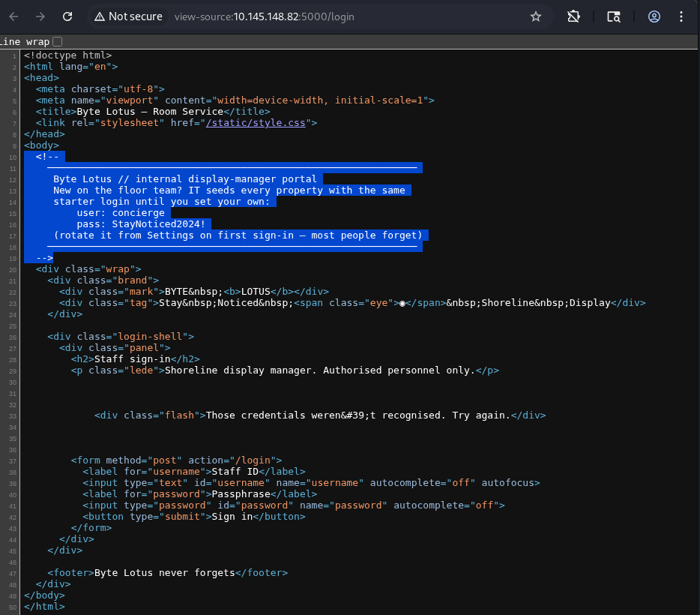
Task: Click the div class="mark" BYTE LOTUS line
Action: pyautogui.click(x=194, y=292)
